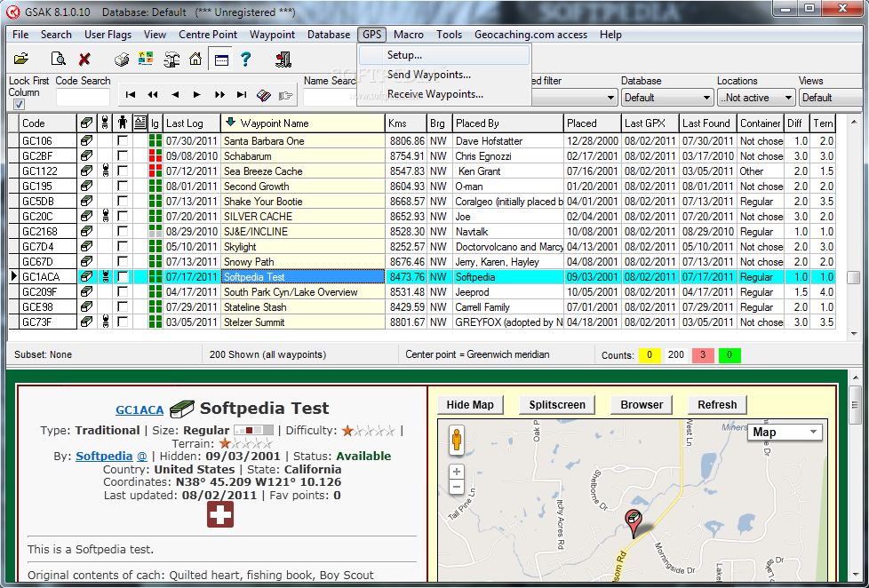Image resolution: width=869 pixels, height=588 pixels.
Task: Choose Setup... from the GPS menu
Action: [x=444, y=55]
